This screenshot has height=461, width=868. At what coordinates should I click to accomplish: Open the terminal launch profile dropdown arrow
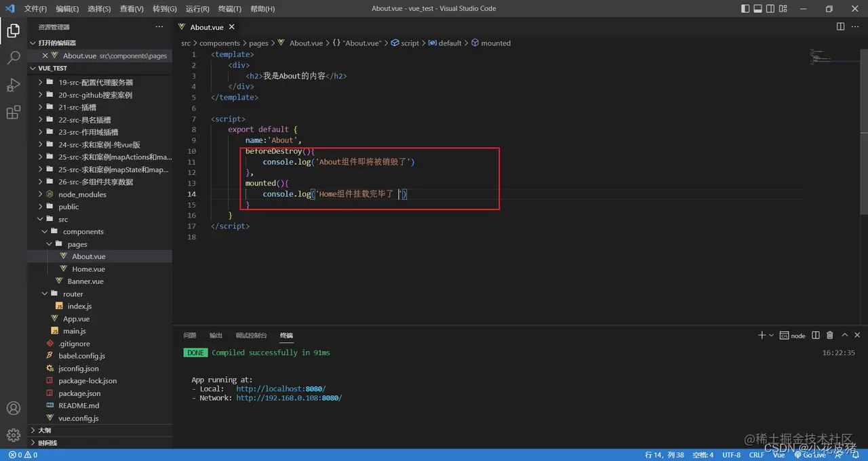[771, 335]
